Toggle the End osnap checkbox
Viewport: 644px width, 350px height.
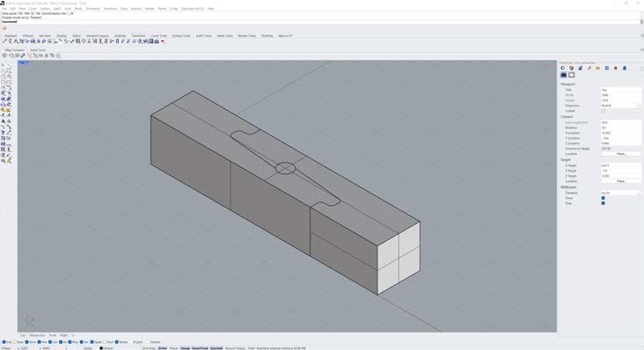click(x=4, y=342)
